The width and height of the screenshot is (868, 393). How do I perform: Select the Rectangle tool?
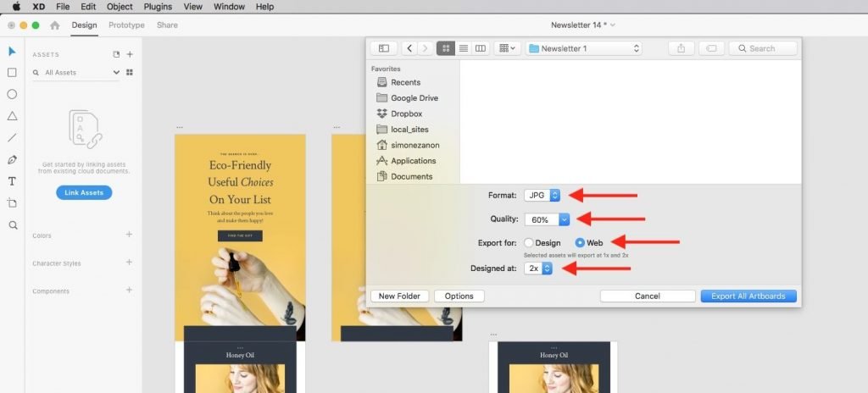[12, 73]
